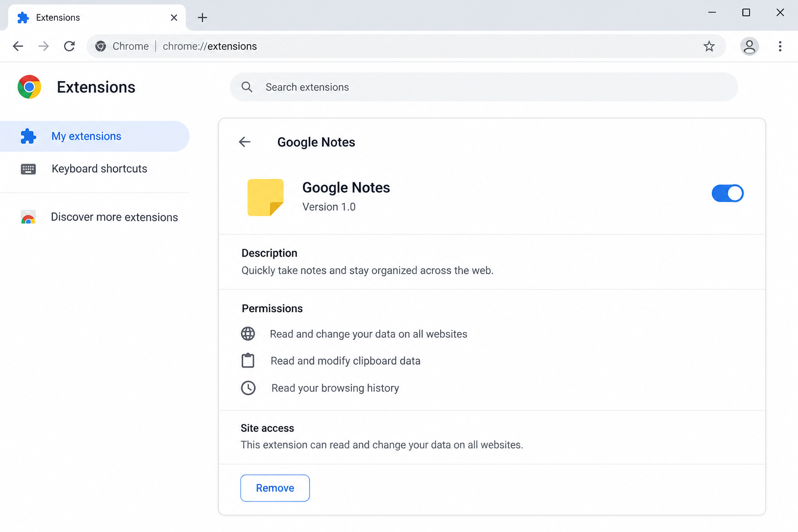Minimize the Chrome window

712,12
